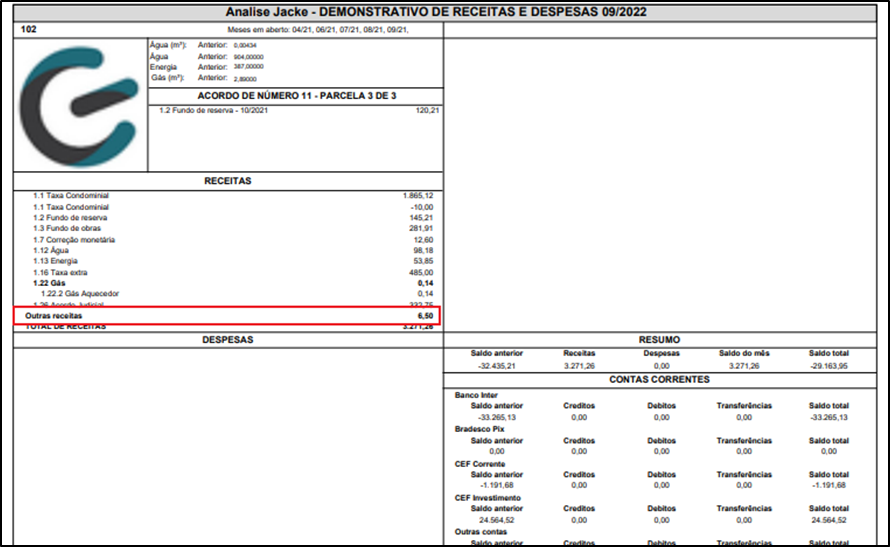
Task: Select the 'CEF Corrente' account name
Action: (480, 464)
